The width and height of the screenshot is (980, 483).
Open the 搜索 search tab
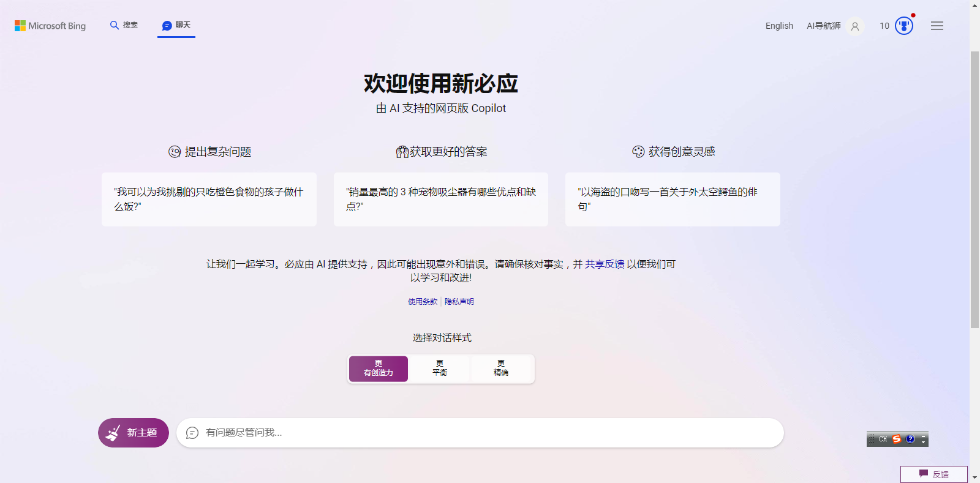click(x=124, y=25)
